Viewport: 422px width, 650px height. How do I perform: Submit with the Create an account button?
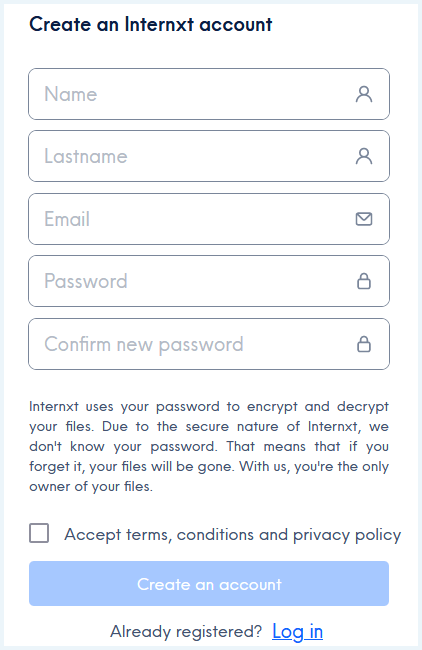click(209, 584)
